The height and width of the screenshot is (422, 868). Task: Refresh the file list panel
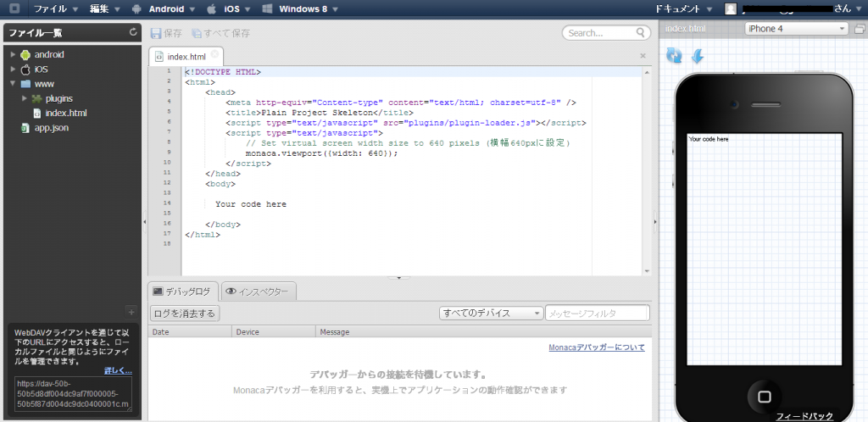[133, 33]
